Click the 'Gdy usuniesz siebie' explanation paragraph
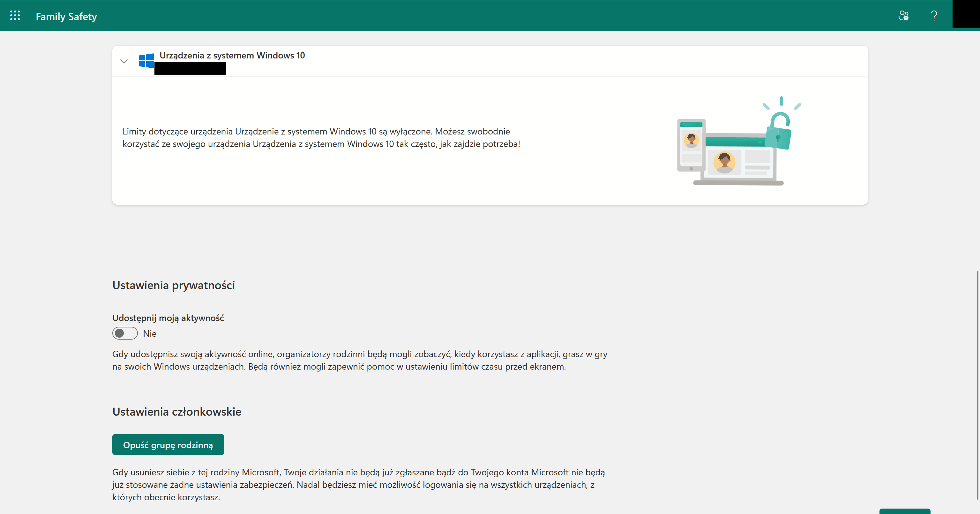Image resolution: width=980 pixels, height=514 pixels. [358, 484]
